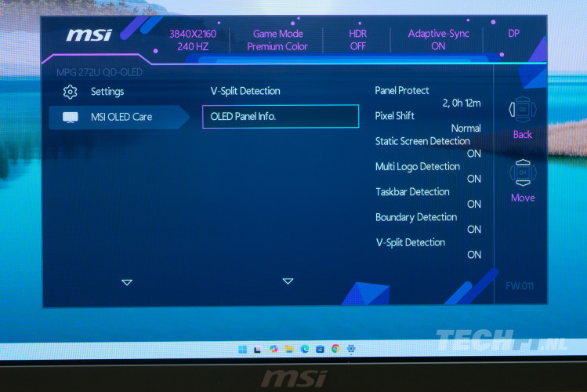Toggle Taskbar Detection ON value
The image size is (587, 392).
coord(474,204)
